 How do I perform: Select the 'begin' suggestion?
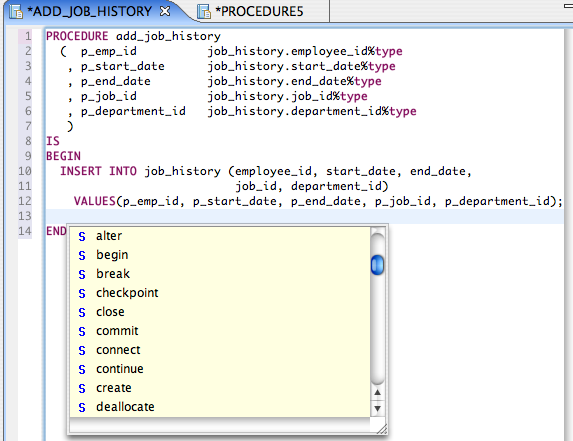click(x=220, y=255)
